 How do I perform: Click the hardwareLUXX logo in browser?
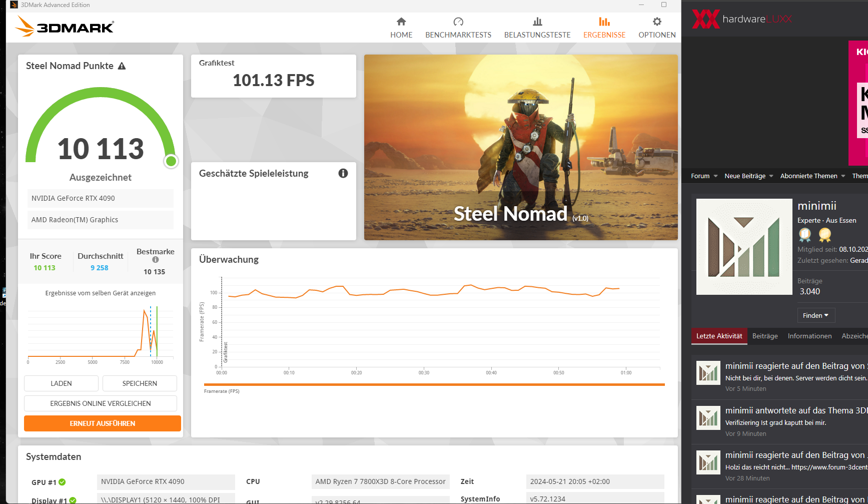pyautogui.click(x=742, y=19)
